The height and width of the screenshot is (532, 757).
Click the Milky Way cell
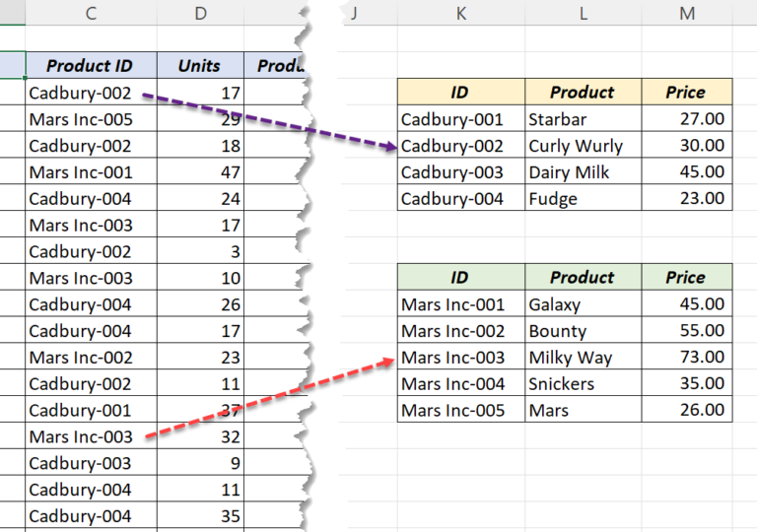tap(583, 358)
